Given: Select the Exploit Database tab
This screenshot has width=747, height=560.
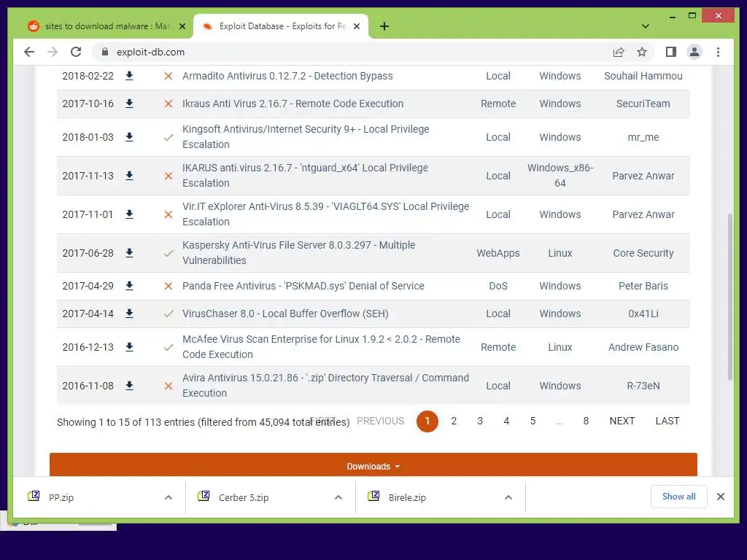Looking at the screenshot, I should 281,26.
